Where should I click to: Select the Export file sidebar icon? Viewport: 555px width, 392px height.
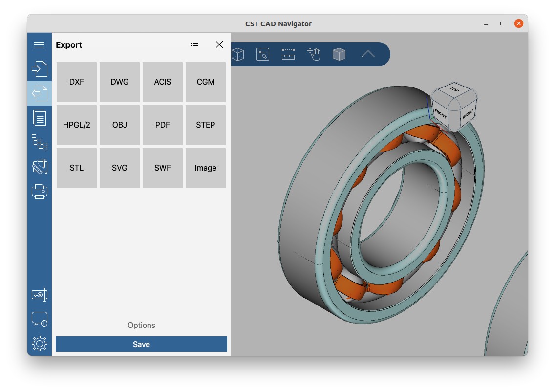pyautogui.click(x=39, y=93)
